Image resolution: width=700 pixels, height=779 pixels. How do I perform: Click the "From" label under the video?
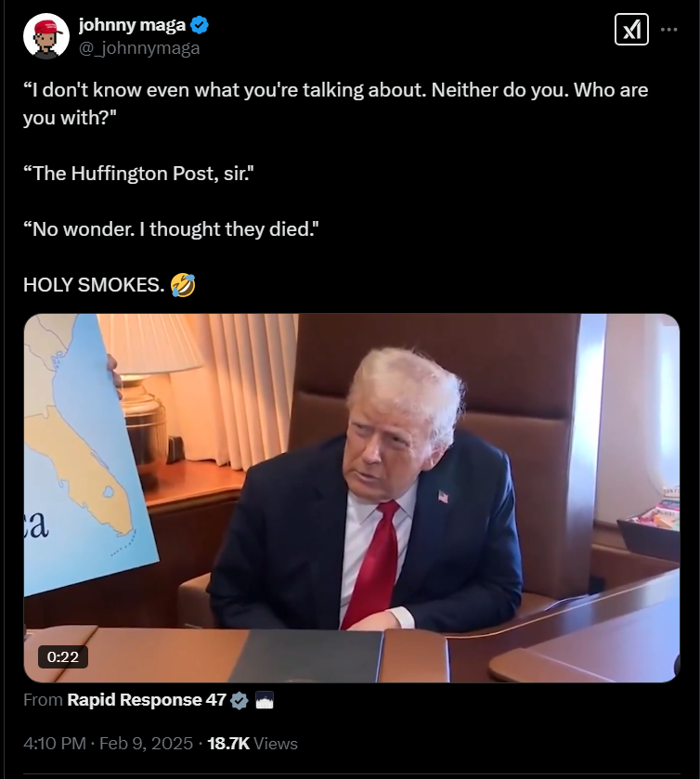click(43, 700)
